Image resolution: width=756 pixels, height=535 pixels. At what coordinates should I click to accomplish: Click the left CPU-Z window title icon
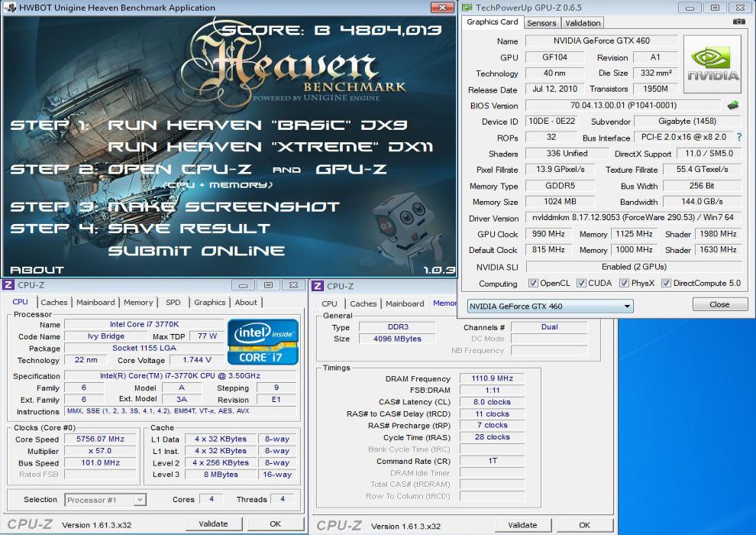(8, 284)
